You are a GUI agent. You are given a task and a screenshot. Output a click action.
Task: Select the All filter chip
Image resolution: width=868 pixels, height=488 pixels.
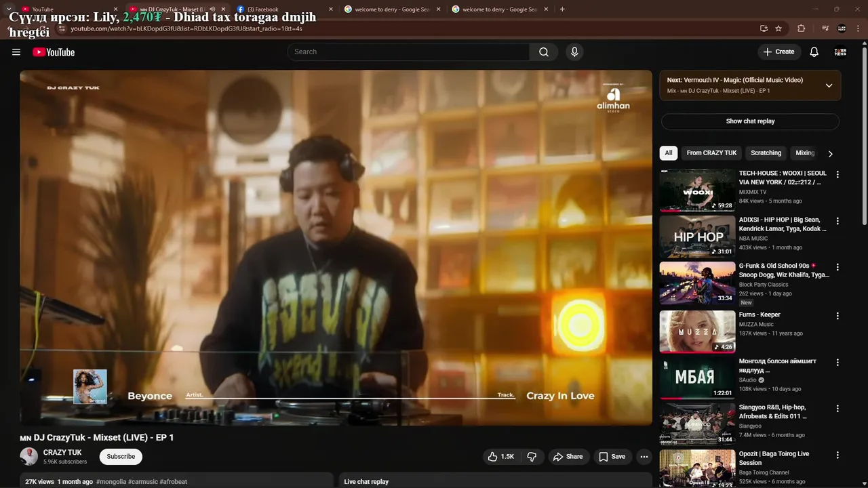[x=669, y=153]
